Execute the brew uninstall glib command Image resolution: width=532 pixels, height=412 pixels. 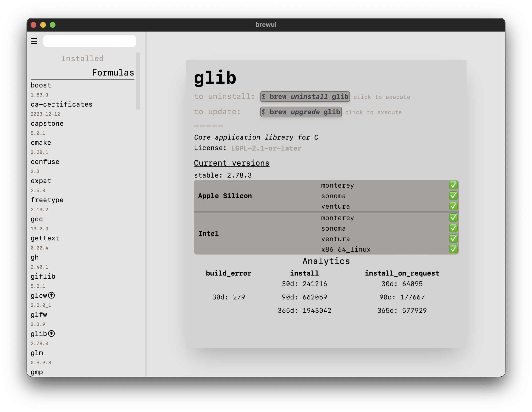click(305, 97)
